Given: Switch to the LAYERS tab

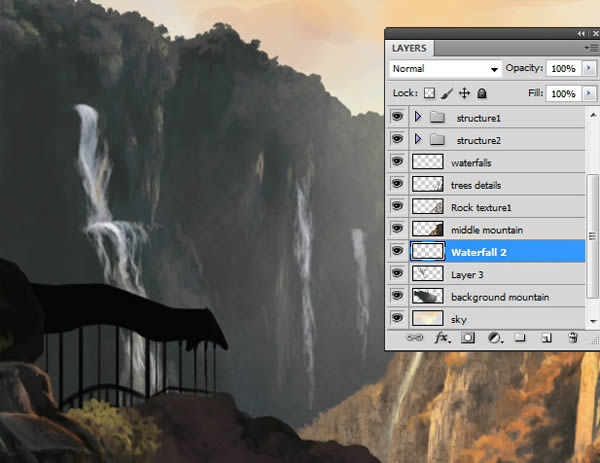Looking at the screenshot, I should click(x=409, y=48).
